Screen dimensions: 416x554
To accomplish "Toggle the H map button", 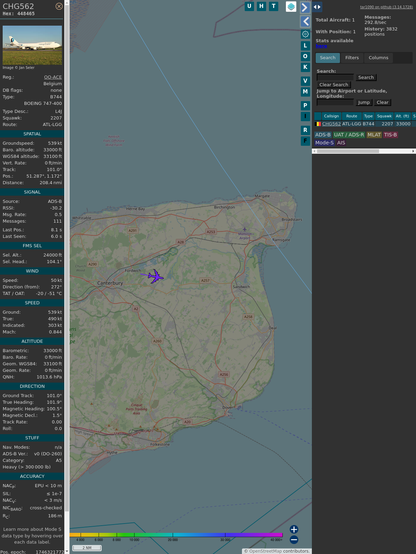I will click(261, 6).
